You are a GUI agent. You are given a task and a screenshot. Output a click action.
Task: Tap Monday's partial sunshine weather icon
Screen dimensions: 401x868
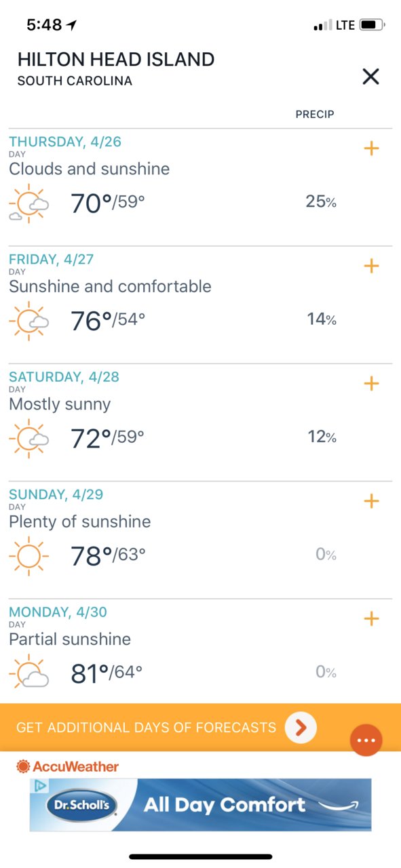28,673
